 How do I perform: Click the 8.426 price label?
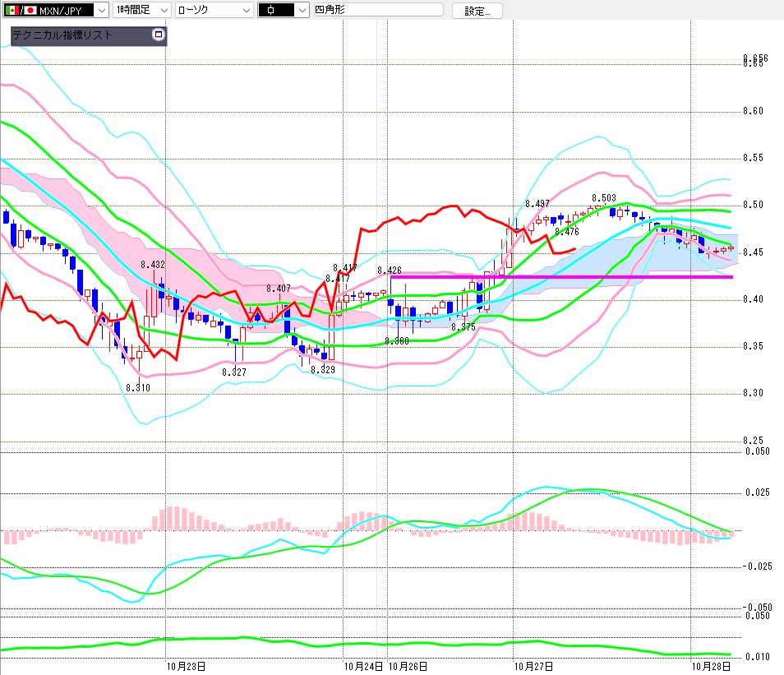[x=390, y=270]
